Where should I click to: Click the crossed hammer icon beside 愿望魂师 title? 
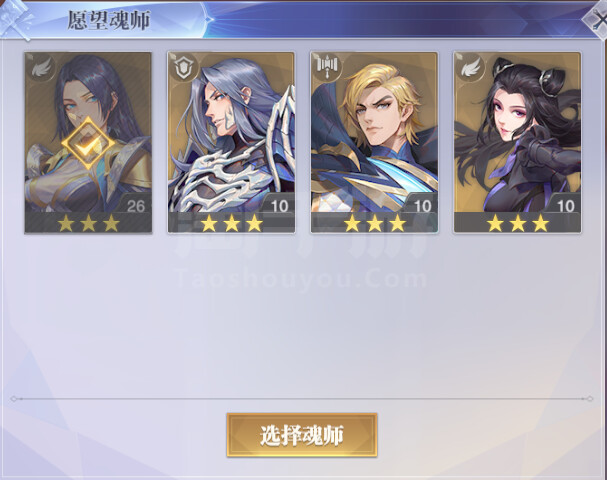tap(15, 20)
